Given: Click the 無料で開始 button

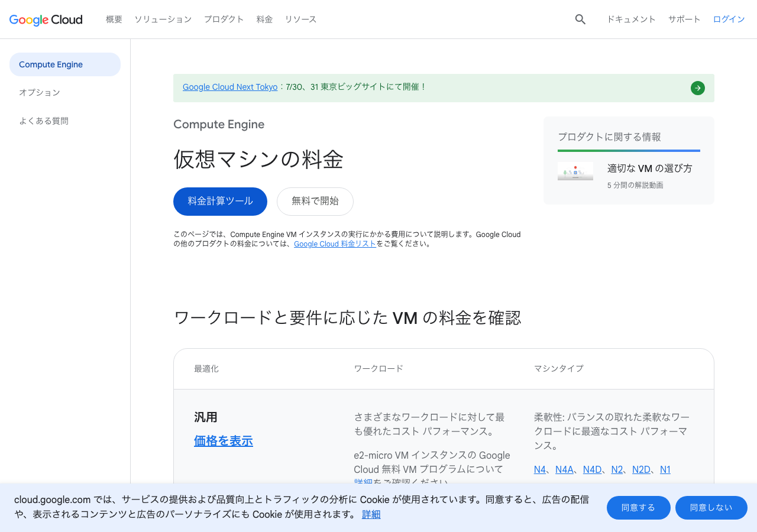Looking at the screenshot, I should pyautogui.click(x=315, y=202).
